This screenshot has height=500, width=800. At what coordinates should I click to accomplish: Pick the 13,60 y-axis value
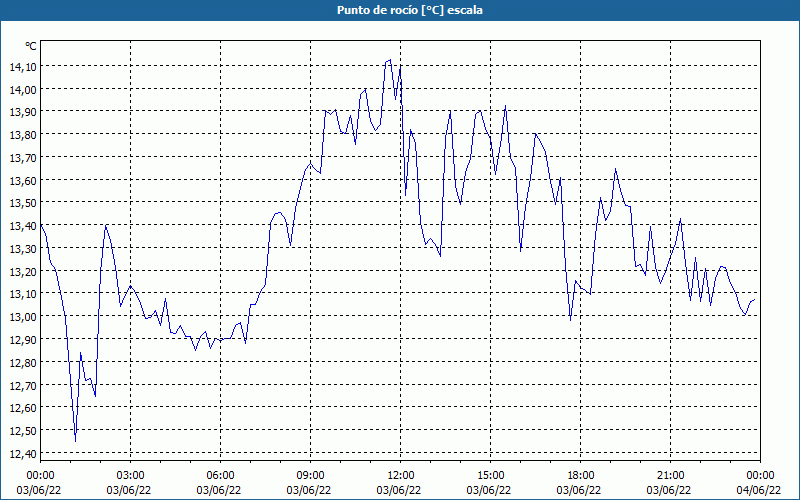point(23,180)
